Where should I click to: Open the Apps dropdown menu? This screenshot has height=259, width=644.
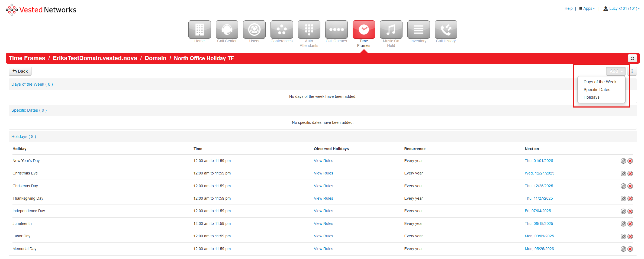(x=587, y=9)
